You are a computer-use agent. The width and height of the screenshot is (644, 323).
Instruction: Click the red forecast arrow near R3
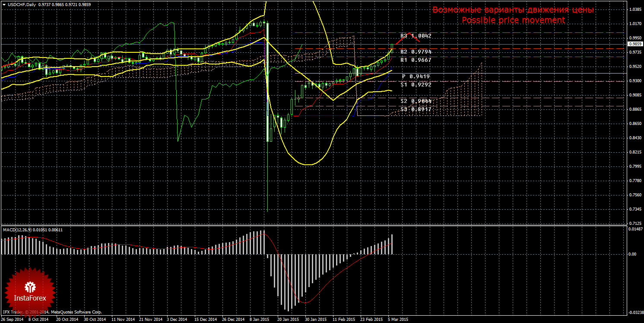click(x=407, y=37)
